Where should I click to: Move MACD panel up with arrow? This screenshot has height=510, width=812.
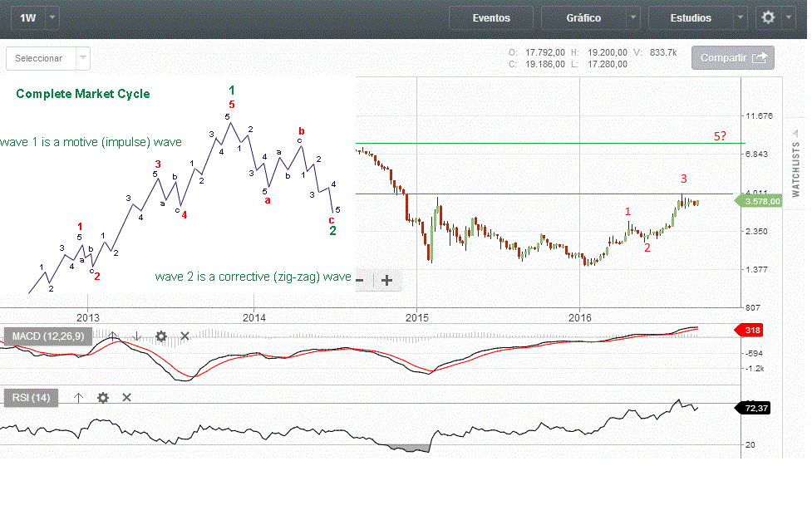tap(113, 336)
